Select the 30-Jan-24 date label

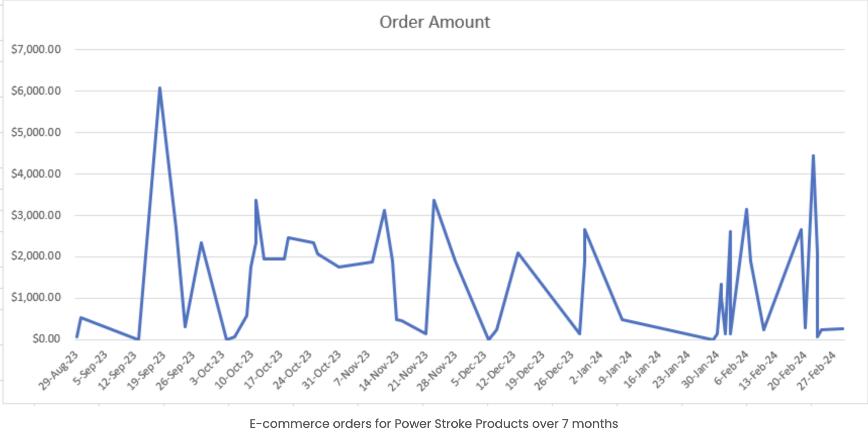tap(700, 370)
